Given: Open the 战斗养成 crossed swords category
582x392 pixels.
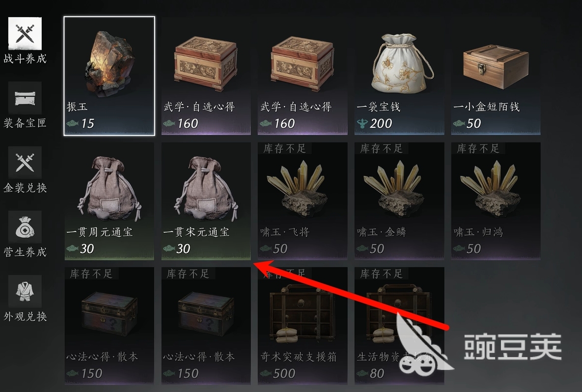Looking at the screenshot, I should [25, 33].
